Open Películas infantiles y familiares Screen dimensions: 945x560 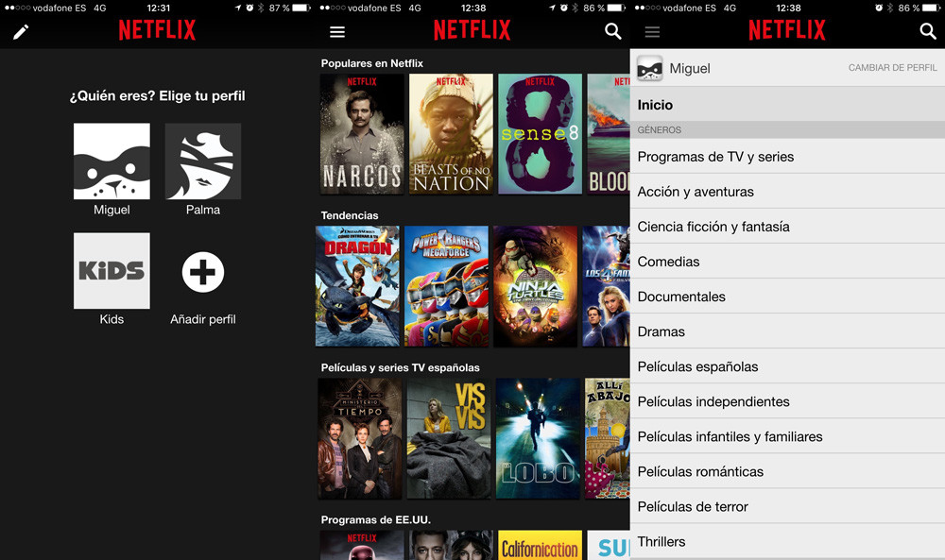click(787, 436)
